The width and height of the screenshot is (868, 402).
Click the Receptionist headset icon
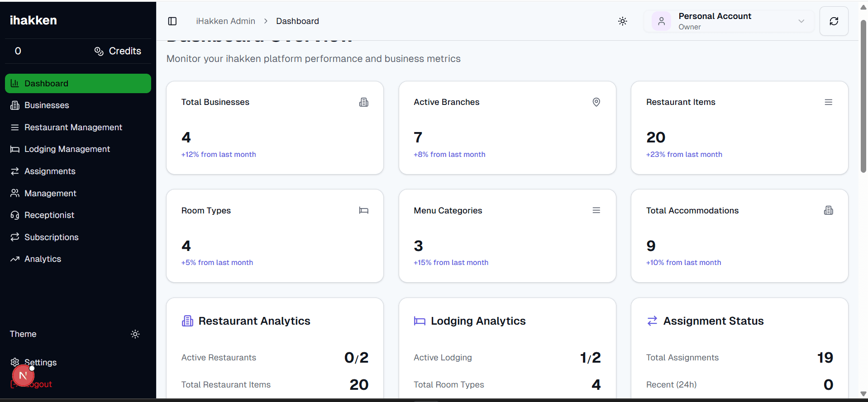tap(15, 215)
